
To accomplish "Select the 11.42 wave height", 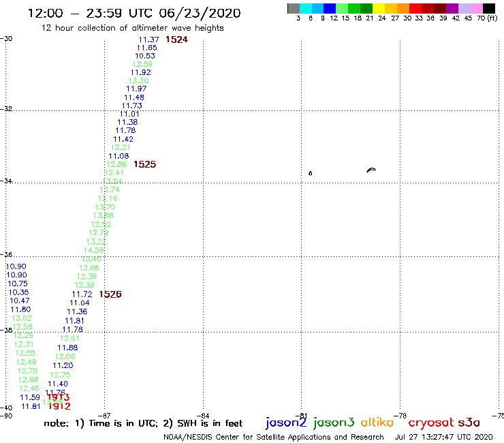I will click(123, 139).
